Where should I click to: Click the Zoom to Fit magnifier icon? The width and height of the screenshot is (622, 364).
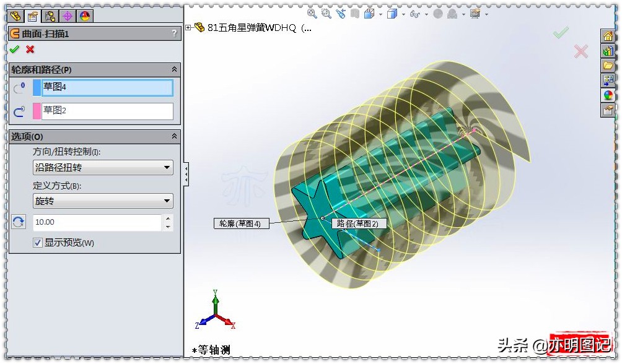(x=312, y=12)
